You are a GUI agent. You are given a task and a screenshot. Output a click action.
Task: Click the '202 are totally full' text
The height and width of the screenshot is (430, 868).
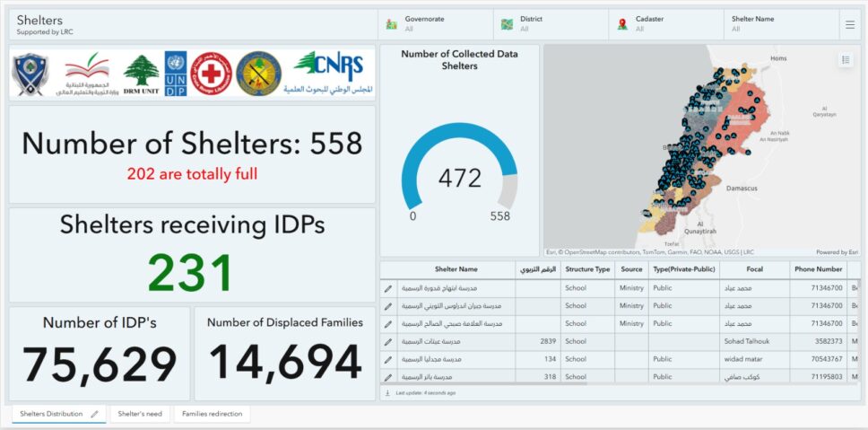tap(192, 174)
